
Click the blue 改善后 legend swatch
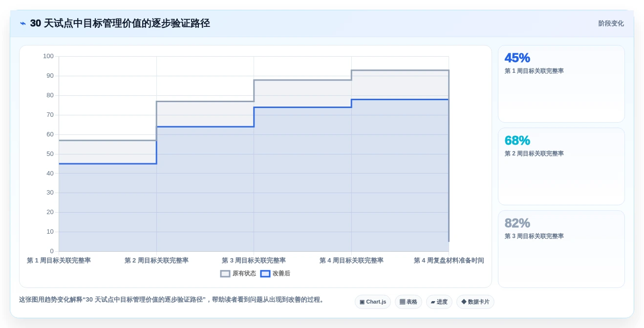point(265,274)
